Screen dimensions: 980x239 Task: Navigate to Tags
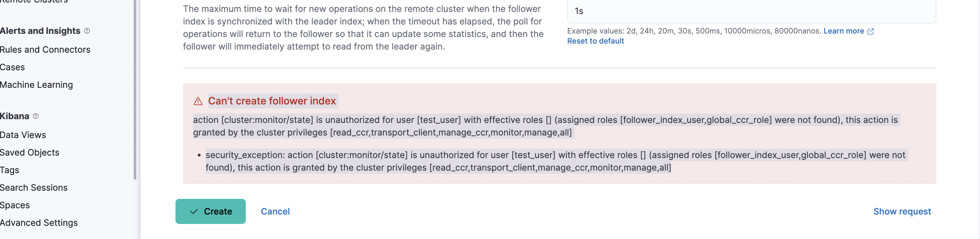[9, 170]
